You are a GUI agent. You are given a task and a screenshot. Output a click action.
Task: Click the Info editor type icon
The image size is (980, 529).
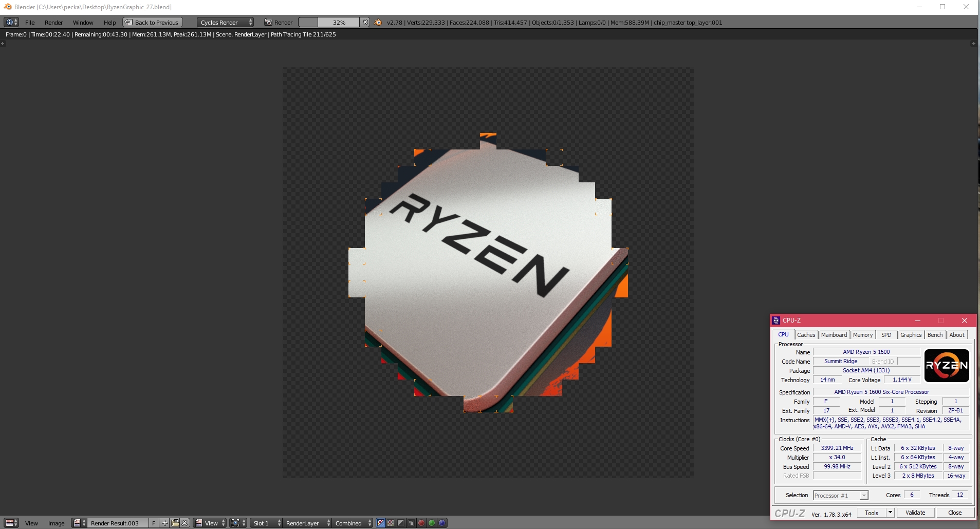click(x=11, y=22)
